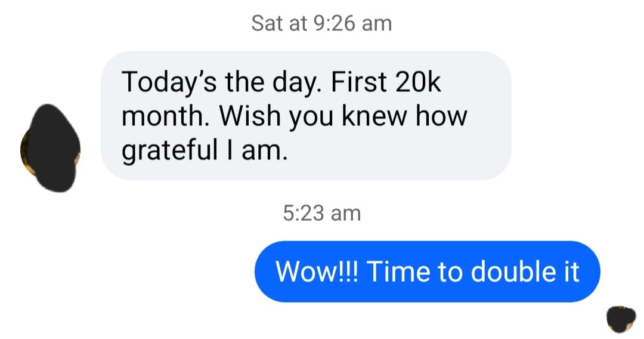Image resolution: width=644 pixels, height=339 pixels.
Task: Click the '5:23 am' timestamp
Action: click(321, 213)
